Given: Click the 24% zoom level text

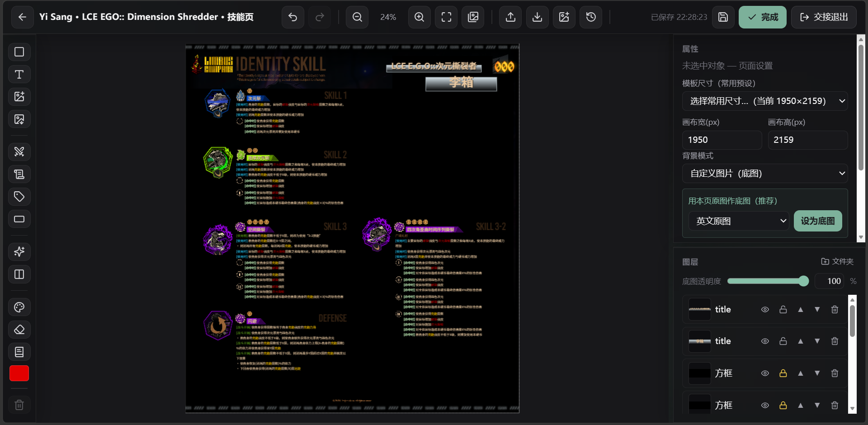Looking at the screenshot, I should coord(388,17).
